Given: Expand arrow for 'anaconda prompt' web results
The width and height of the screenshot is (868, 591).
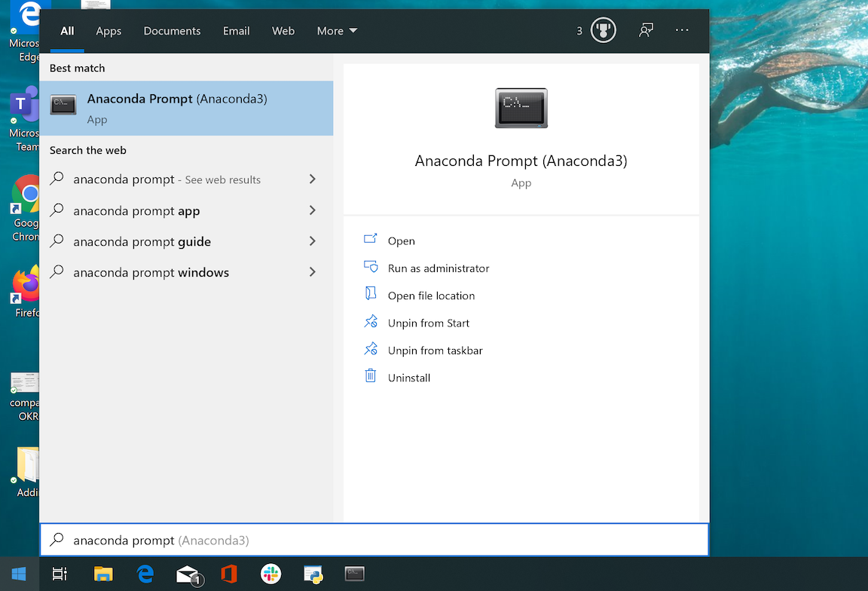Looking at the screenshot, I should click(x=312, y=179).
